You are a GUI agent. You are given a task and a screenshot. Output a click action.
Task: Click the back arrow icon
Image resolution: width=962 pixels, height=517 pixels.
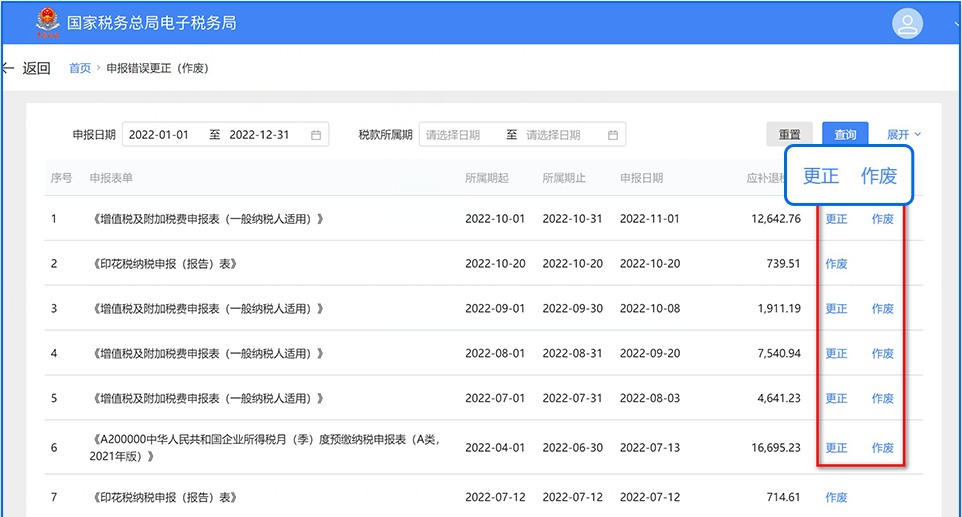(9, 68)
